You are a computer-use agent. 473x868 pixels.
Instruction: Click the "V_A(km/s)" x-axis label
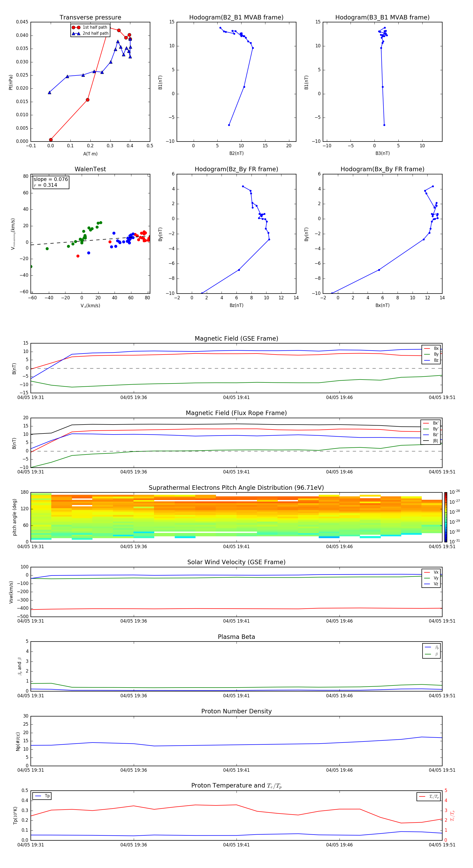[90, 306]
